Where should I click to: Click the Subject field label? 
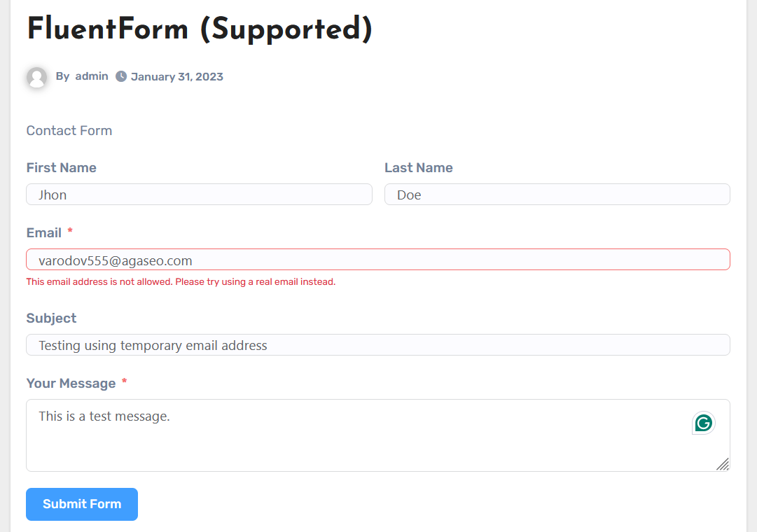click(x=52, y=318)
